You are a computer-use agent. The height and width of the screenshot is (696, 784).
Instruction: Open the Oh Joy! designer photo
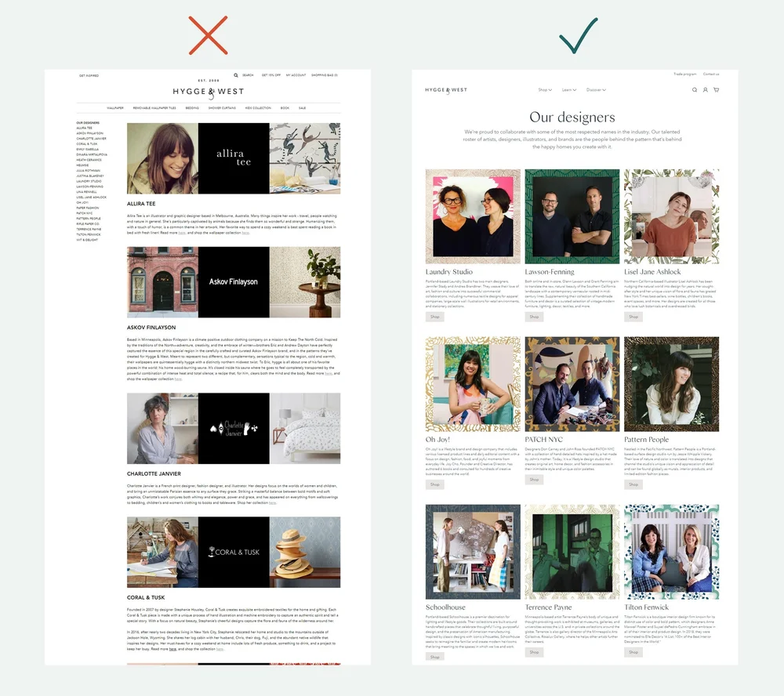pyautogui.click(x=473, y=384)
